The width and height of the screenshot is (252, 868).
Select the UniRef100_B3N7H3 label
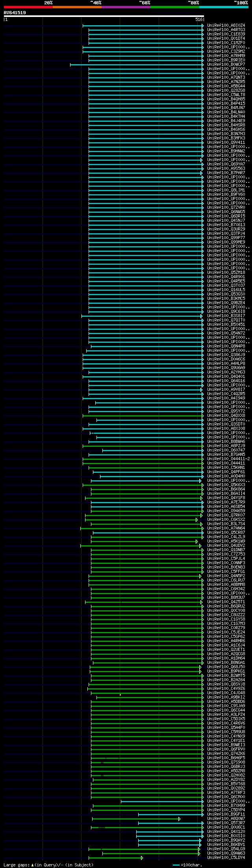coord(226,134)
